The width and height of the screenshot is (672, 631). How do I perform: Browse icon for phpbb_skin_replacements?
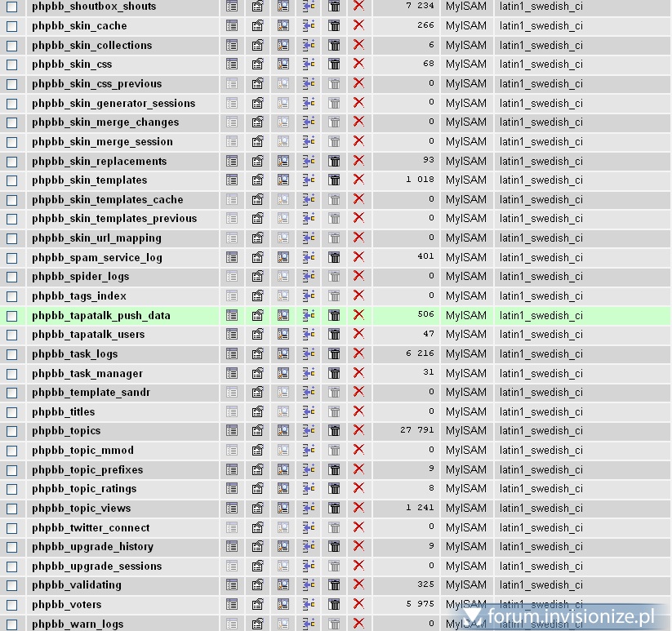point(231,161)
